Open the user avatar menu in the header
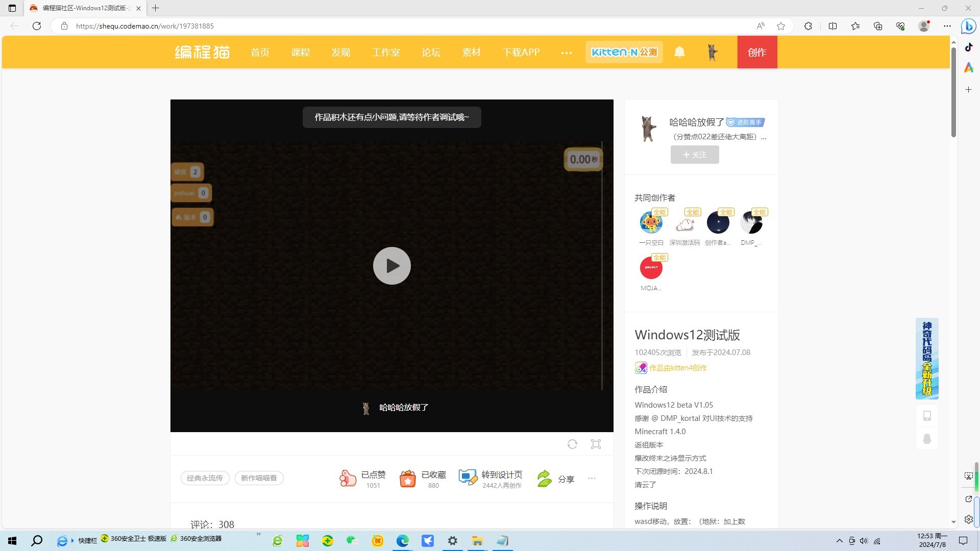This screenshot has height=551, width=980. [712, 52]
